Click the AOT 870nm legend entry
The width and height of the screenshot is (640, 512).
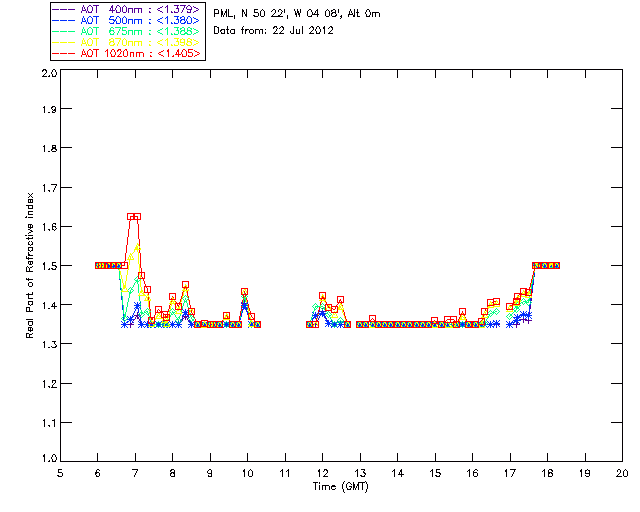click(x=126, y=42)
